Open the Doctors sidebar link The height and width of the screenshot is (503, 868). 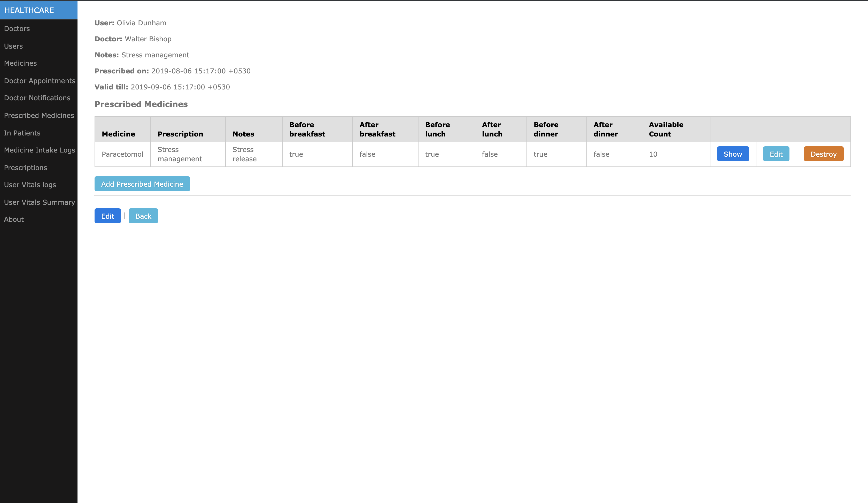(17, 29)
